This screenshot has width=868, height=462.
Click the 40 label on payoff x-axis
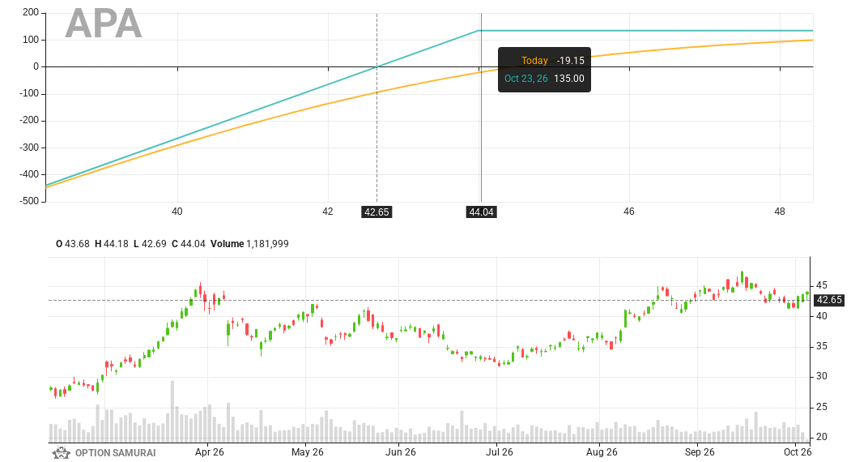pyautogui.click(x=177, y=212)
